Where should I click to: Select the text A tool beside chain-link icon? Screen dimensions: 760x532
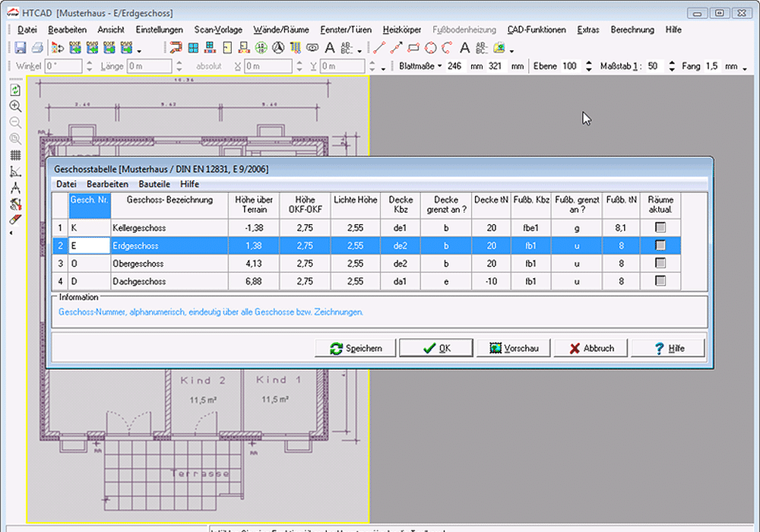coord(330,47)
